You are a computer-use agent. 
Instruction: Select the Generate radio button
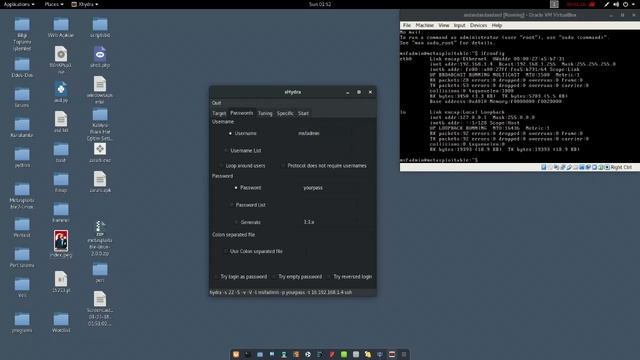(x=236, y=222)
